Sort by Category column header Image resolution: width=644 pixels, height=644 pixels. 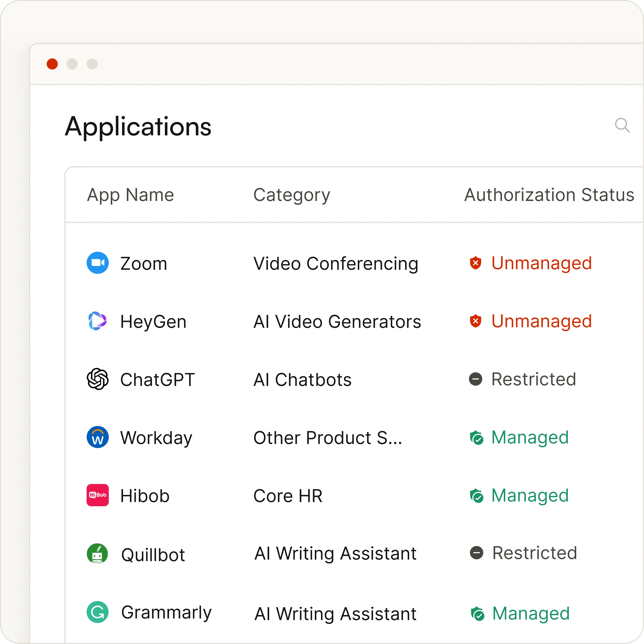292,195
